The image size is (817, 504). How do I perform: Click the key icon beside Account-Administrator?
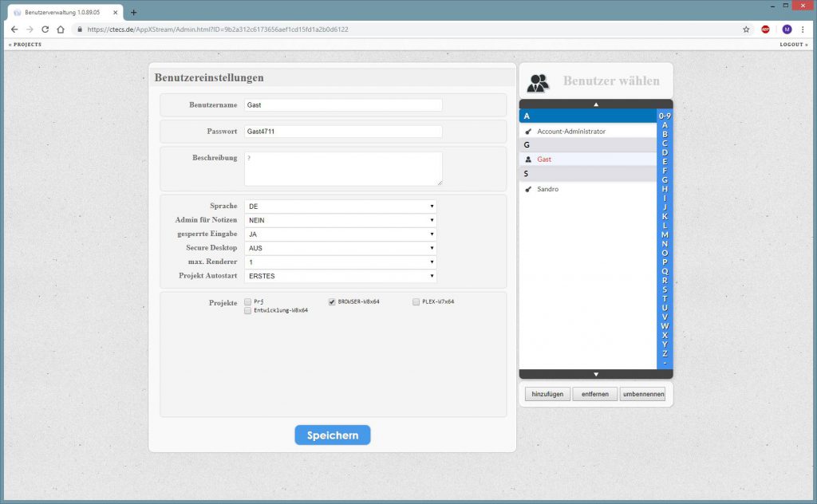[x=528, y=132]
